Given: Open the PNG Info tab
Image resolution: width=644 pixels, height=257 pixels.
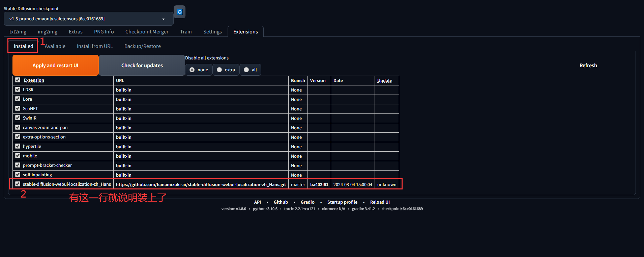Looking at the screenshot, I should pyautogui.click(x=104, y=32).
